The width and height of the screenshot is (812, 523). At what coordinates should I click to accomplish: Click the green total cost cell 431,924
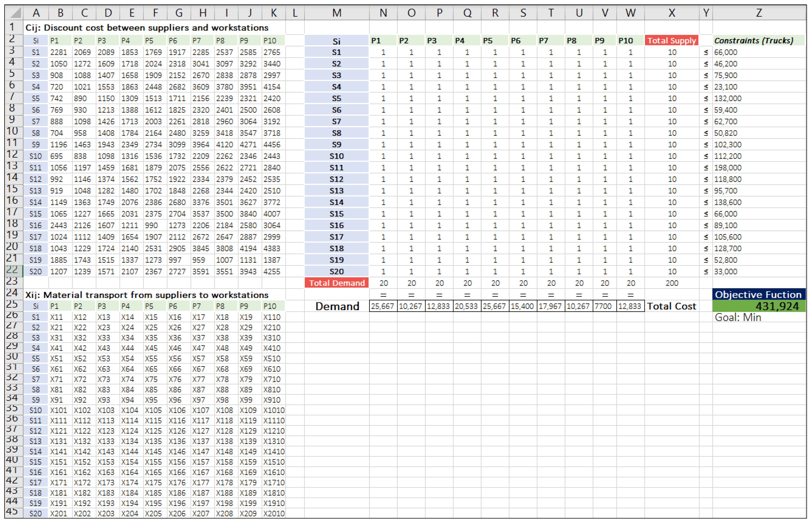(759, 306)
